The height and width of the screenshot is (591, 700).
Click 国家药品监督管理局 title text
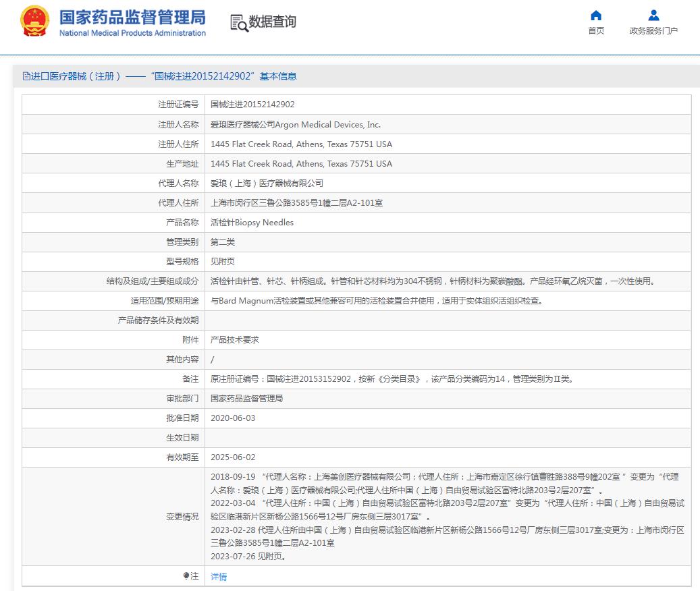(x=132, y=18)
